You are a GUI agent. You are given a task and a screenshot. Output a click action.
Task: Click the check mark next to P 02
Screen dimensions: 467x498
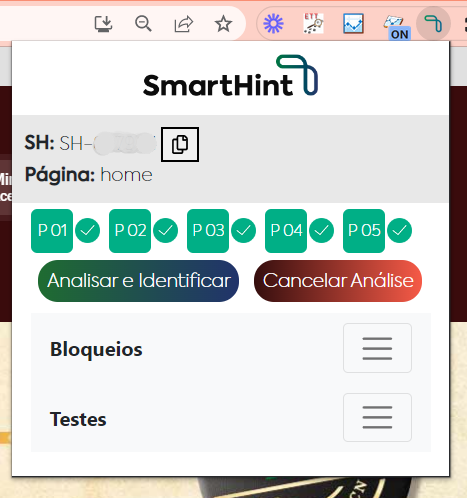click(x=166, y=231)
